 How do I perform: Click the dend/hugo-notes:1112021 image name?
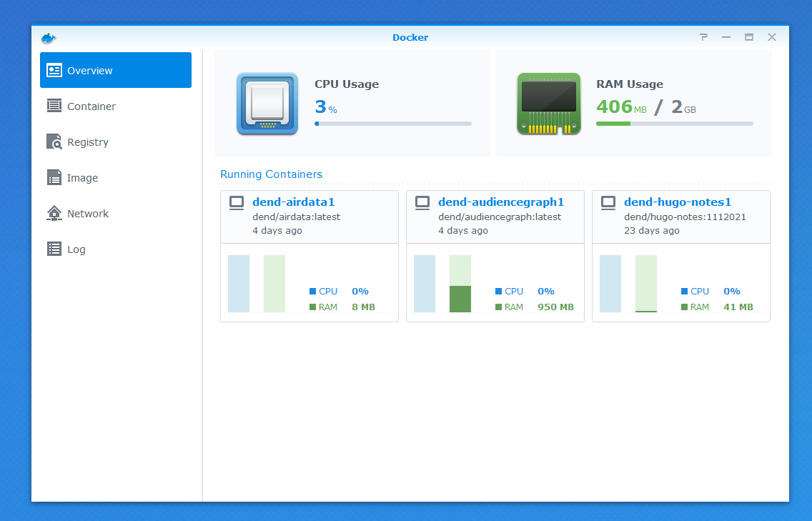685,217
